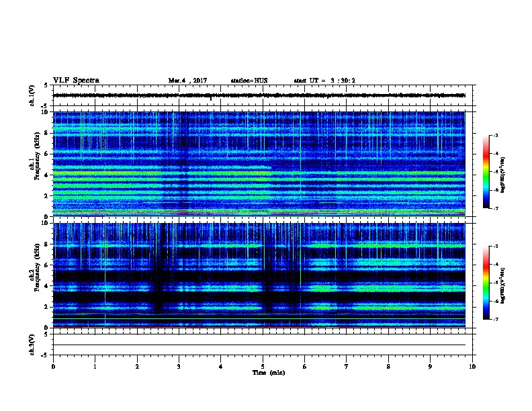Click the "station=HUS" header text

pos(249,81)
